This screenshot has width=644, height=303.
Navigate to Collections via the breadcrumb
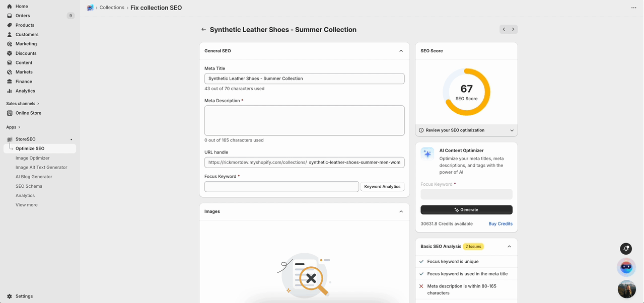[x=111, y=7]
